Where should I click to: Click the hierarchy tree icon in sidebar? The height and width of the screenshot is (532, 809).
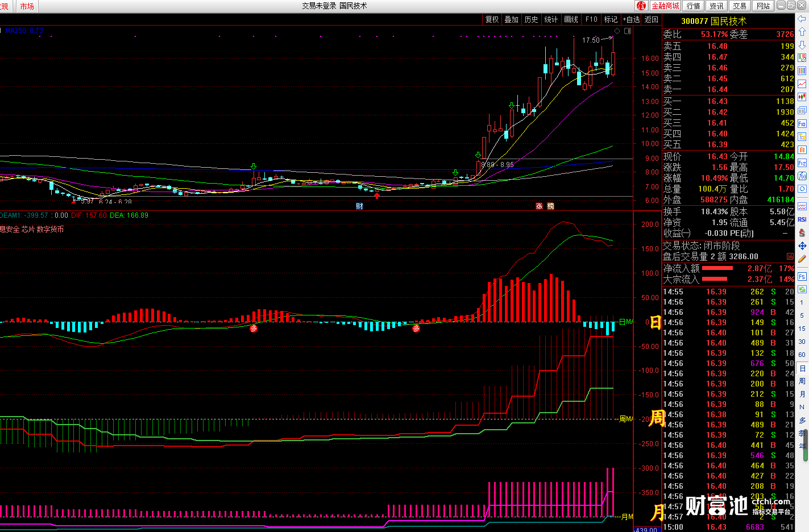coord(802,136)
